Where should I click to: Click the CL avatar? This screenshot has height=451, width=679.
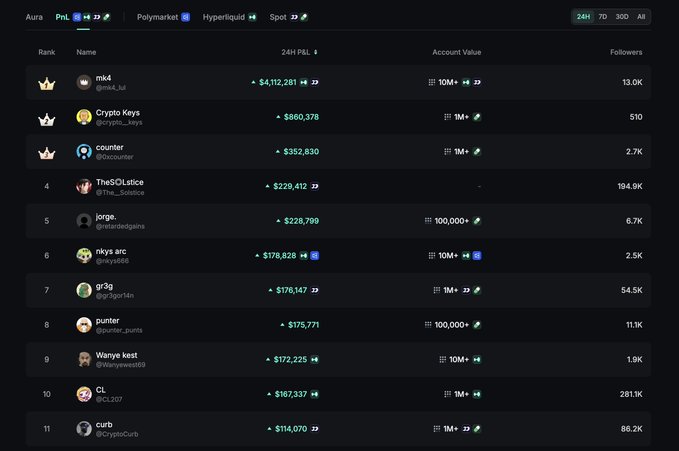coord(84,394)
